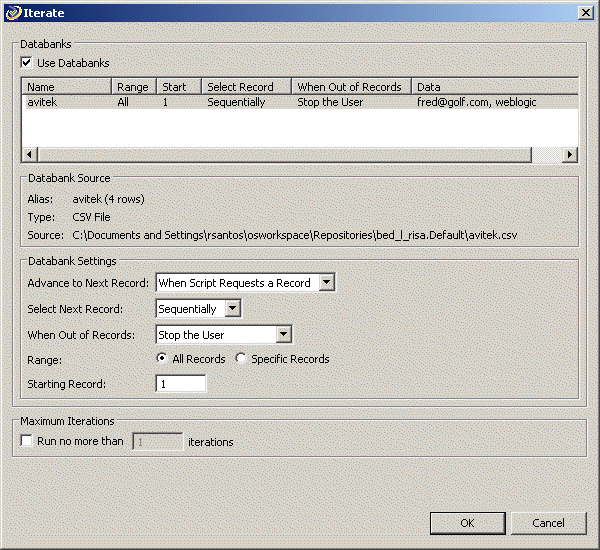
Task: Click the databank list left scroll arrow
Action: pyautogui.click(x=29, y=155)
